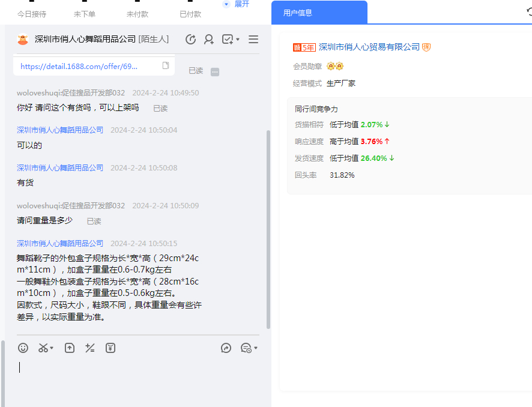Screen dimensions: 532x407
Task: Click the refresh history icon in chat header
Action: (x=191, y=40)
